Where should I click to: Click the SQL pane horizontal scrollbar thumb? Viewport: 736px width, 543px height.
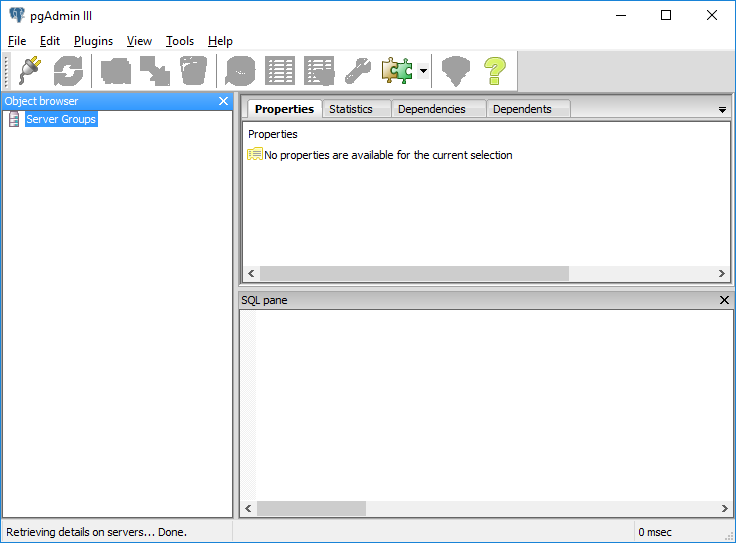pos(311,508)
